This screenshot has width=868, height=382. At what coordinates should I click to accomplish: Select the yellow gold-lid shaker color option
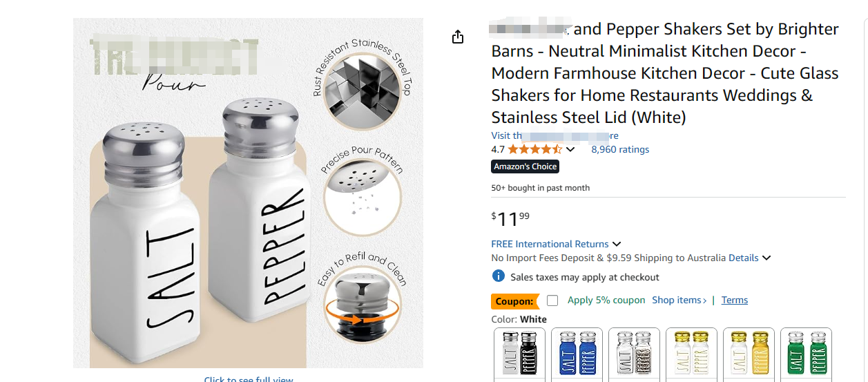(749, 354)
